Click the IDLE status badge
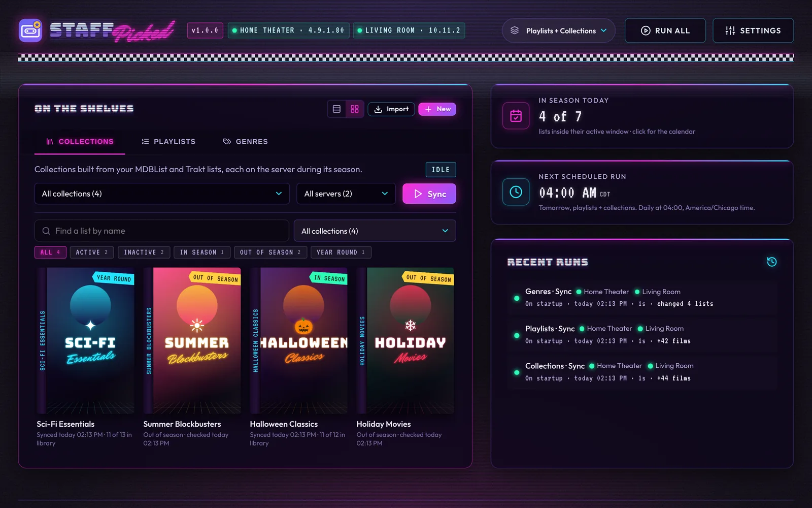 coord(441,170)
